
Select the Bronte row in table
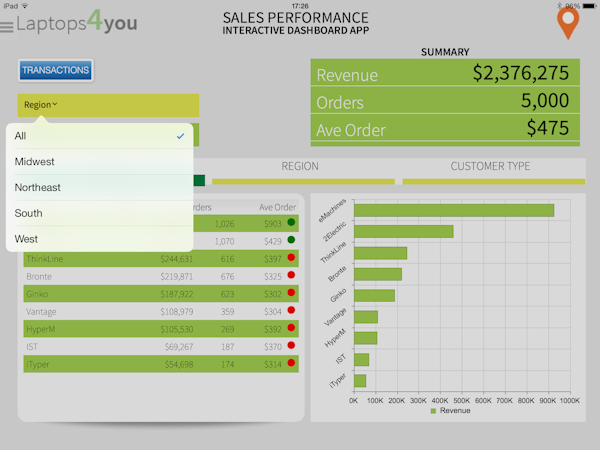click(160, 276)
